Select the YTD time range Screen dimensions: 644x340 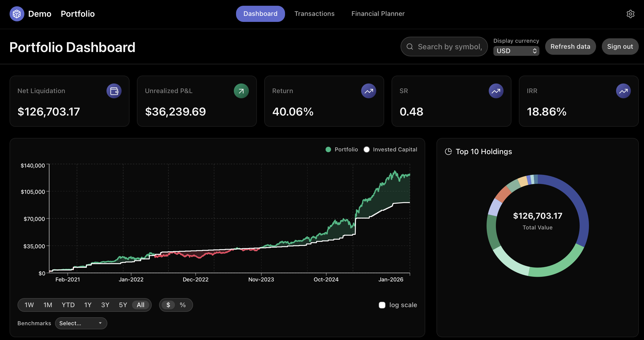point(68,305)
